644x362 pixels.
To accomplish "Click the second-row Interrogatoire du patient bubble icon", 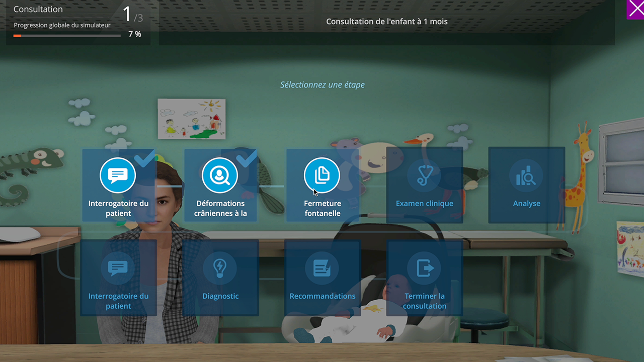I will [x=118, y=268].
